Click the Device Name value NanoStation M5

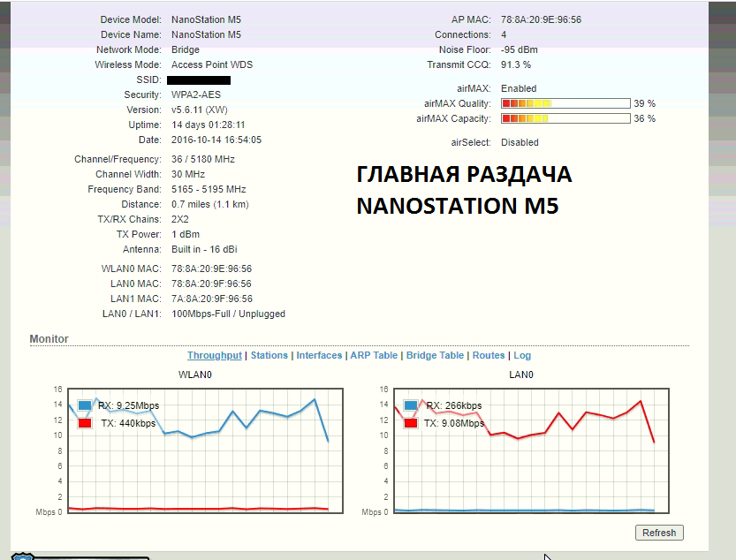[x=206, y=34]
